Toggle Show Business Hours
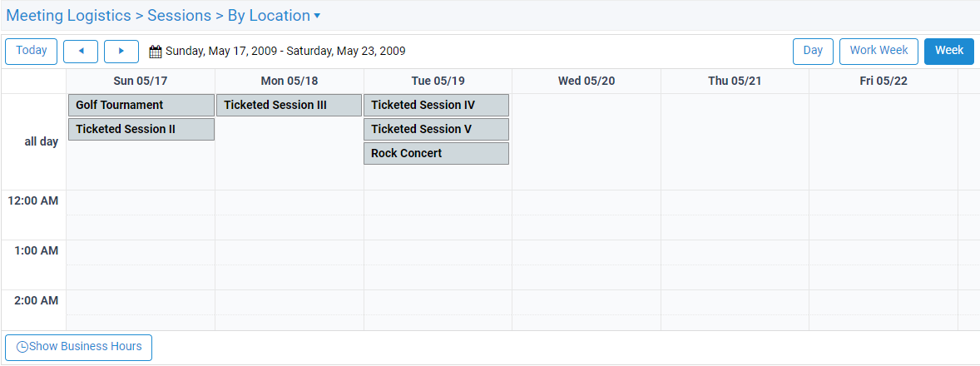 (x=79, y=347)
